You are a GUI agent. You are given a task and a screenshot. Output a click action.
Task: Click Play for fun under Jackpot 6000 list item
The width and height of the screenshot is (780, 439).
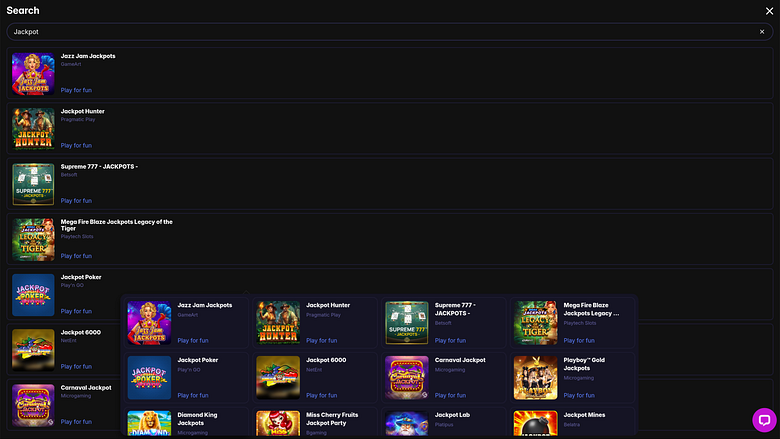point(76,366)
